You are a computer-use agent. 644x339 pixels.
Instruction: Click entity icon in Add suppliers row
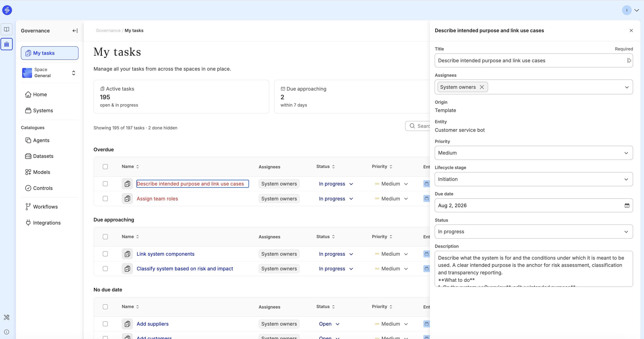[426, 324]
